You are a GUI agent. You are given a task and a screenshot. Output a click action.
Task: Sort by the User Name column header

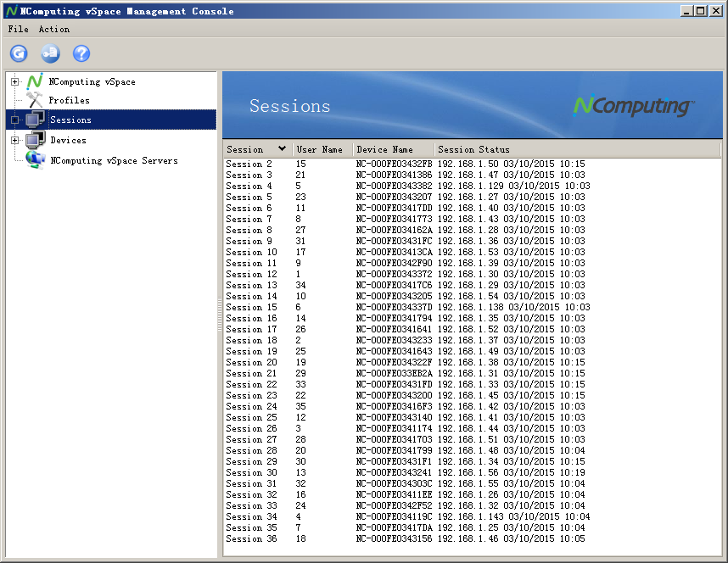pos(320,149)
